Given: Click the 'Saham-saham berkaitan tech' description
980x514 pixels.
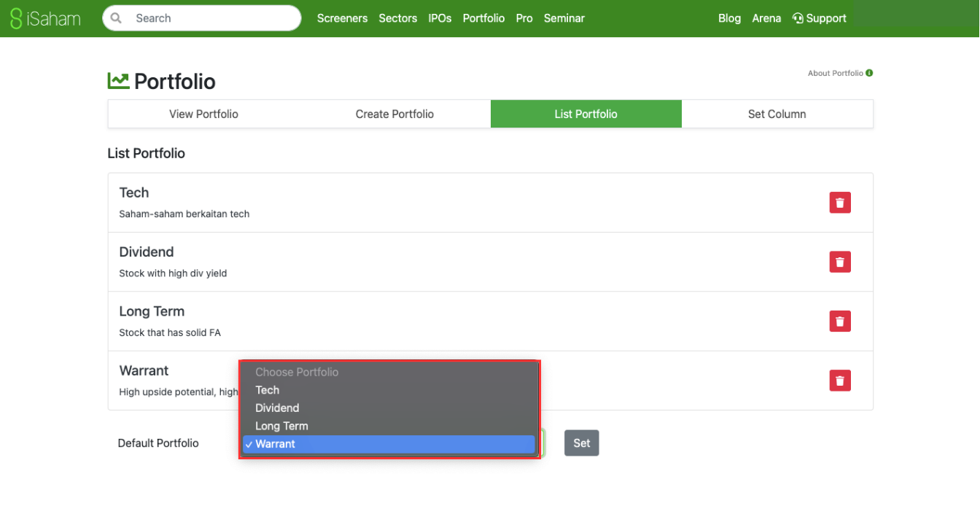Looking at the screenshot, I should tap(184, 214).
